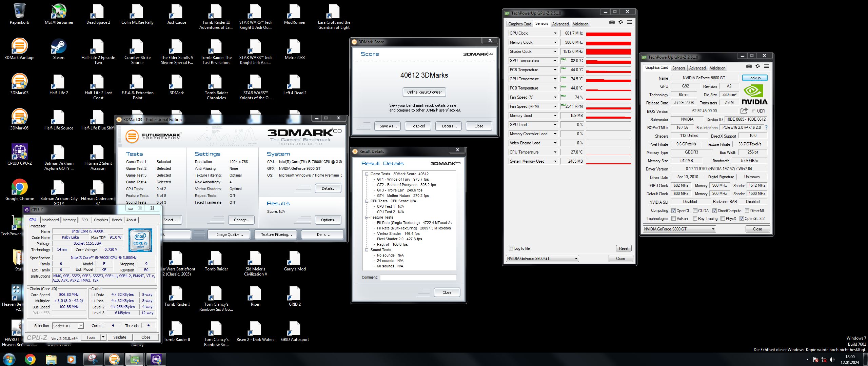Click the BIOS export share icon
The image size is (868, 366).
click(744, 111)
